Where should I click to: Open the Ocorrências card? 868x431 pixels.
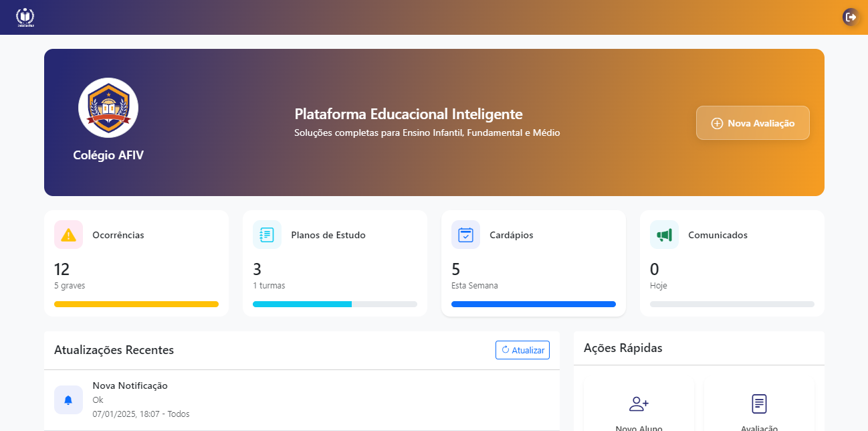pos(136,261)
